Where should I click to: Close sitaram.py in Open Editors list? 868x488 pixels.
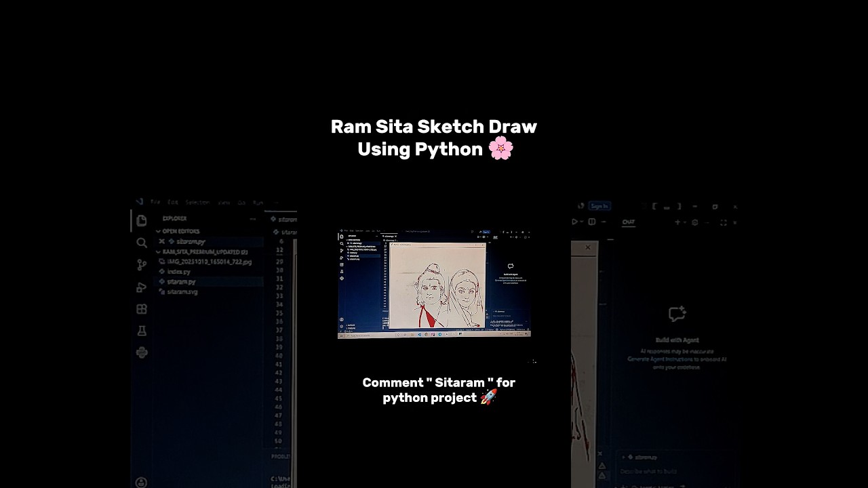pos(161,241)
